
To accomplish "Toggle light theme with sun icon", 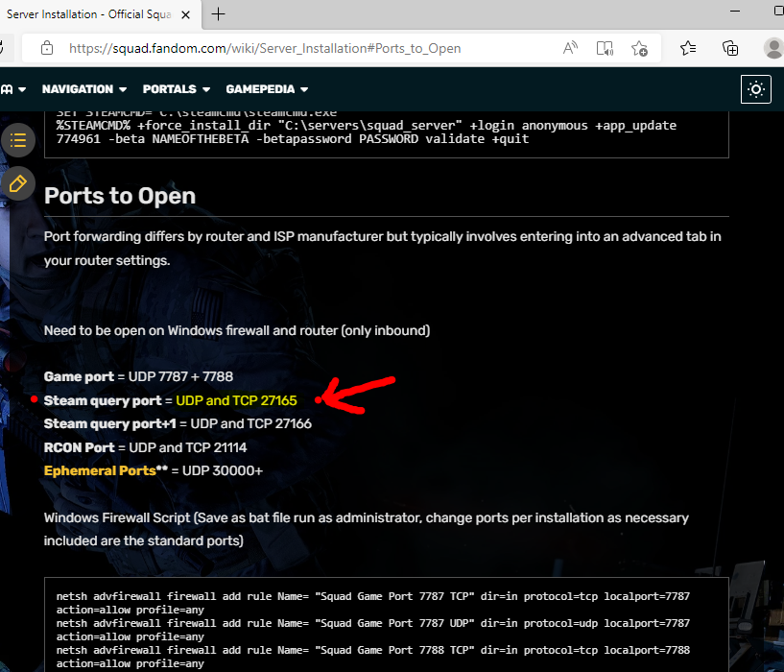I will [755, 89].
